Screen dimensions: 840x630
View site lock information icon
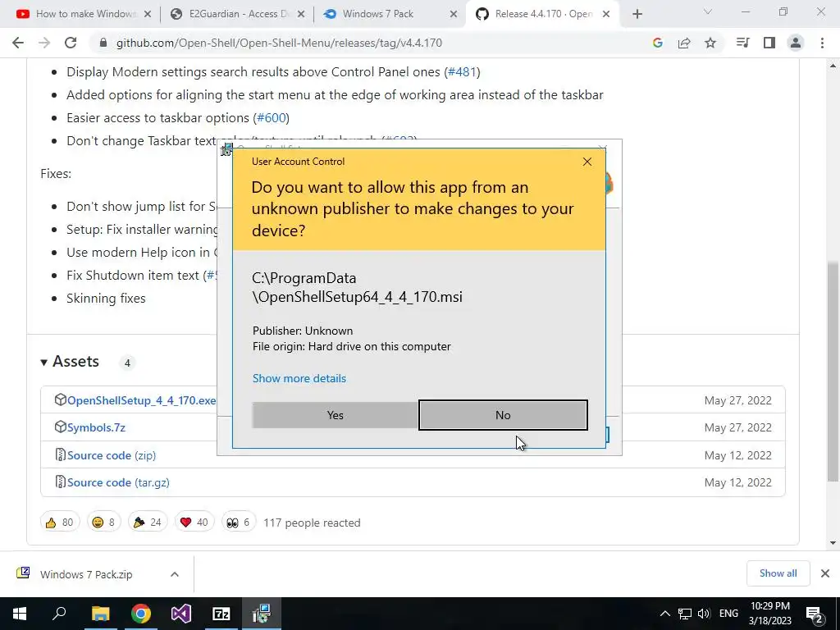(103, 43)
